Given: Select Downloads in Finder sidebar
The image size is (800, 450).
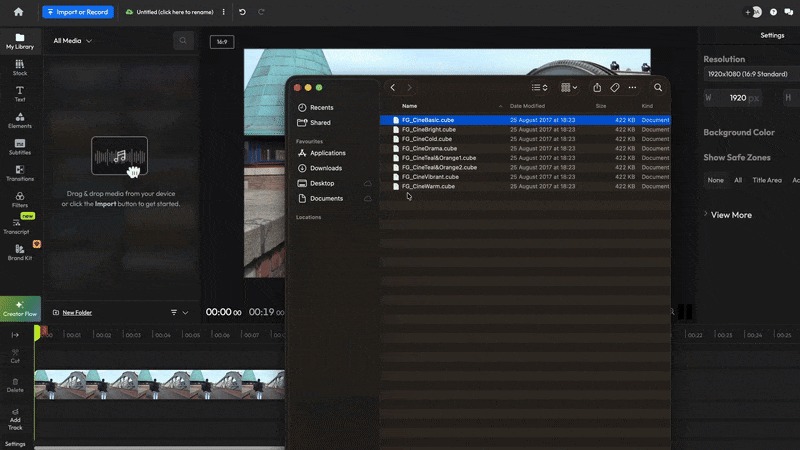Looking at the screenshot, I should 326,168.
